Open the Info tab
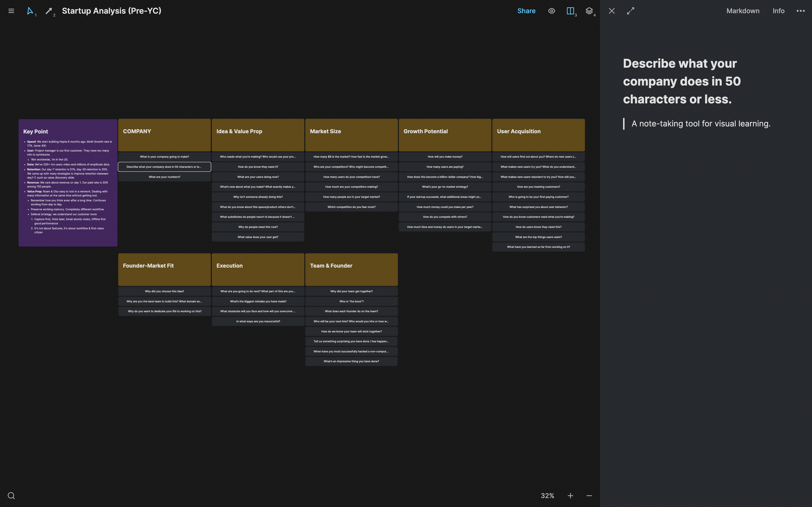This screenshot has width=812, height=507. coord(778,11)
